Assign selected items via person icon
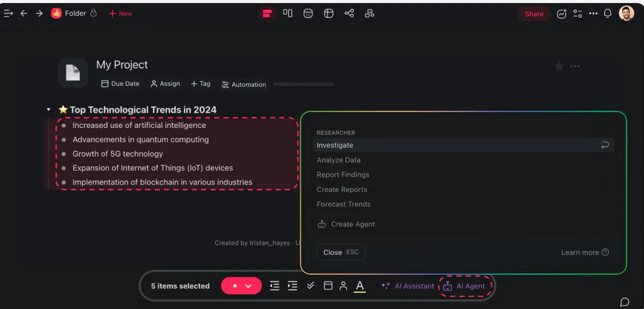 tap(343, 286)
